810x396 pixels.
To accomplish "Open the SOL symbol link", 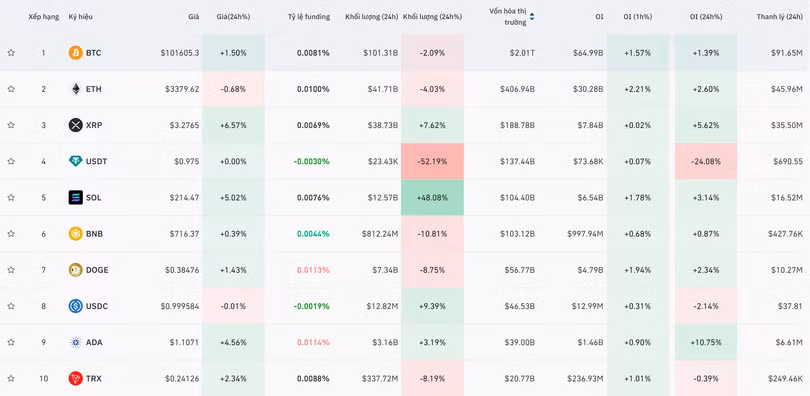I will coord(94,197).
